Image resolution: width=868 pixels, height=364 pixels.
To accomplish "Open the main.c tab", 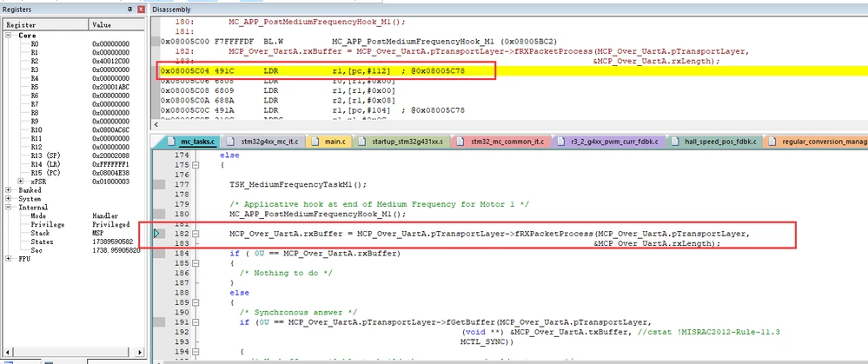I will [328, 142].
